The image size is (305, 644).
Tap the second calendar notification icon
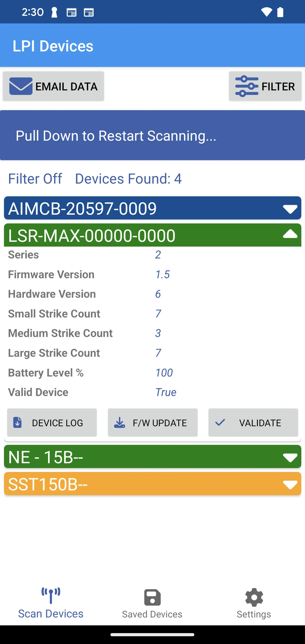(89, 12)
